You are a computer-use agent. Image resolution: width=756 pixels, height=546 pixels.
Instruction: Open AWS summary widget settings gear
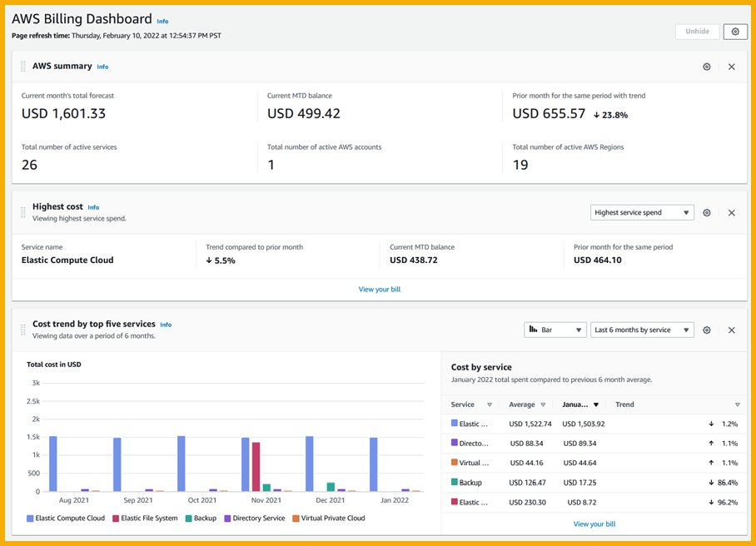tap(706, 67)
